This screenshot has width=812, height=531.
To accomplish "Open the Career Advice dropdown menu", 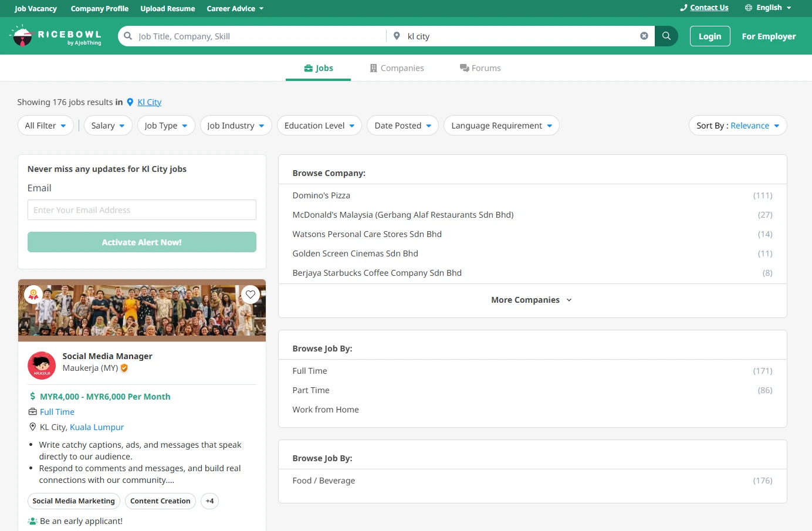I will point(235,8).
